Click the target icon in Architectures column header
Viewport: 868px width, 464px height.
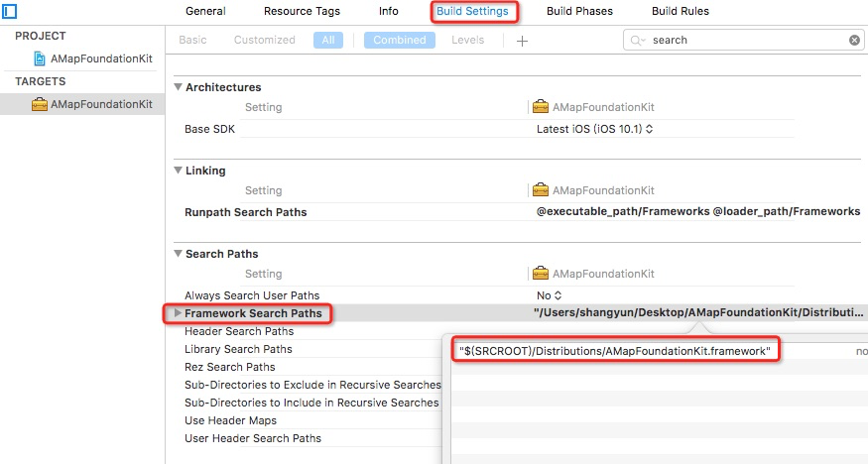pos(541,107)
